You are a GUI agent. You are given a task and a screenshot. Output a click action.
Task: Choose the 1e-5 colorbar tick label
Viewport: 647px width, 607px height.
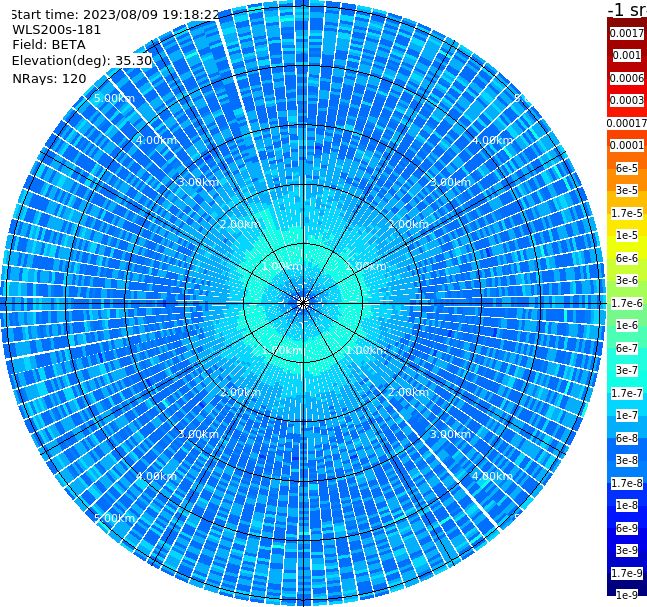click(x=627, y=235)
